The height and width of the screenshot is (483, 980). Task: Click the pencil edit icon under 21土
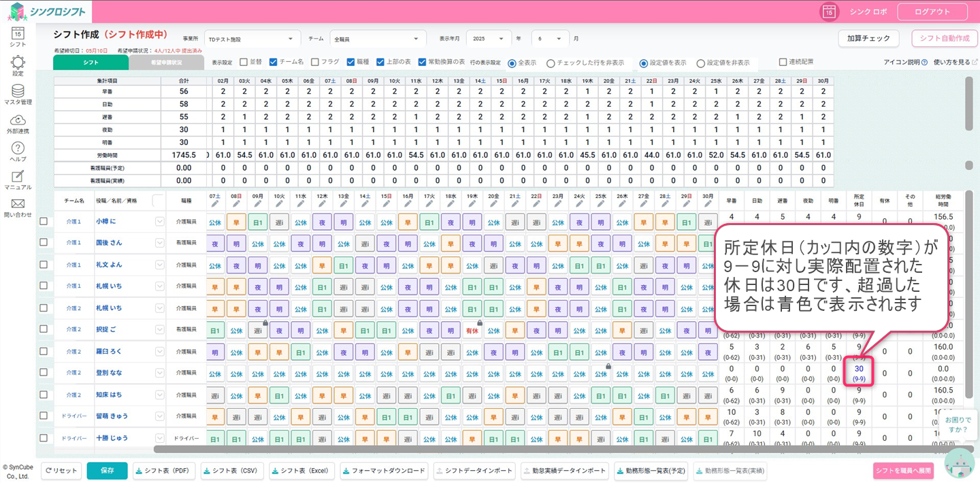pos(515,203)
